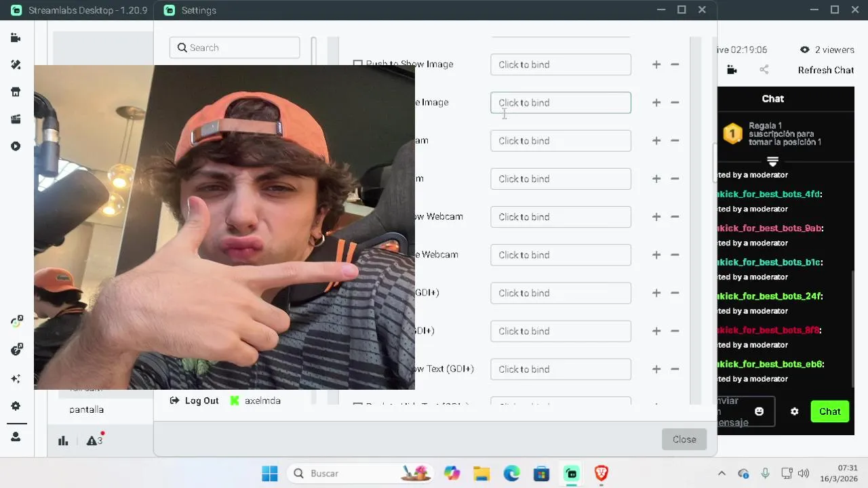
Task: Remove binding on Push to Show Image row
Action: tap(675, 64)
